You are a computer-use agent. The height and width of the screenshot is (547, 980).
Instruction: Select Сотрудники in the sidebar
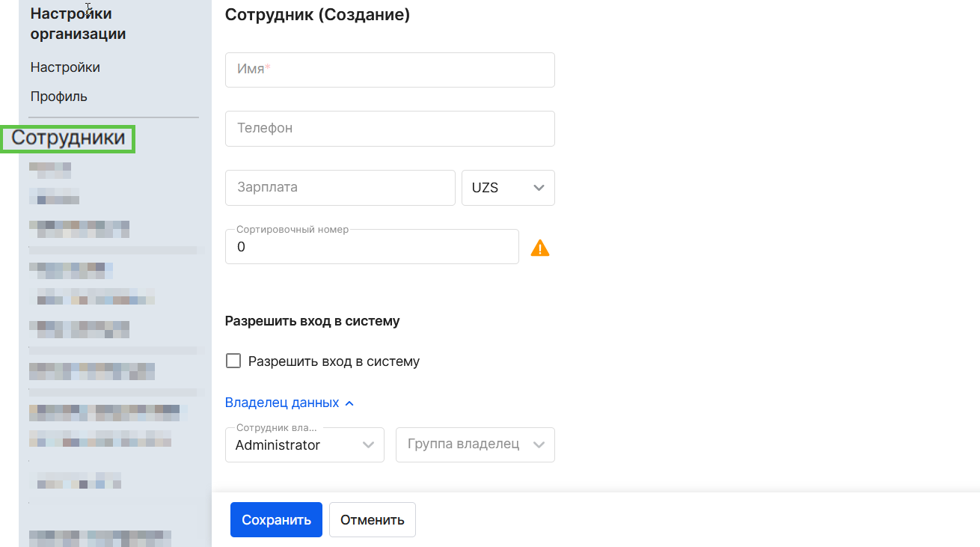(x=68, y=138)
